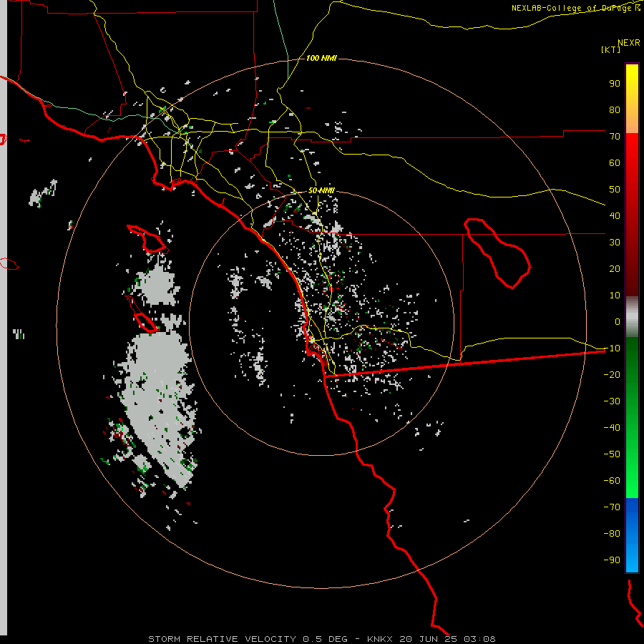
Task: Click the -60 knot scale label
Action: [x=612, y=481]
